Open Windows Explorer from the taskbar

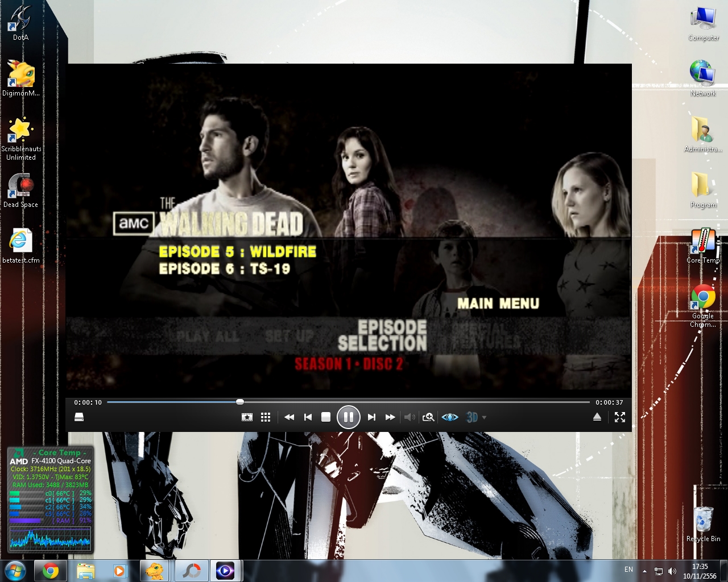86,571
